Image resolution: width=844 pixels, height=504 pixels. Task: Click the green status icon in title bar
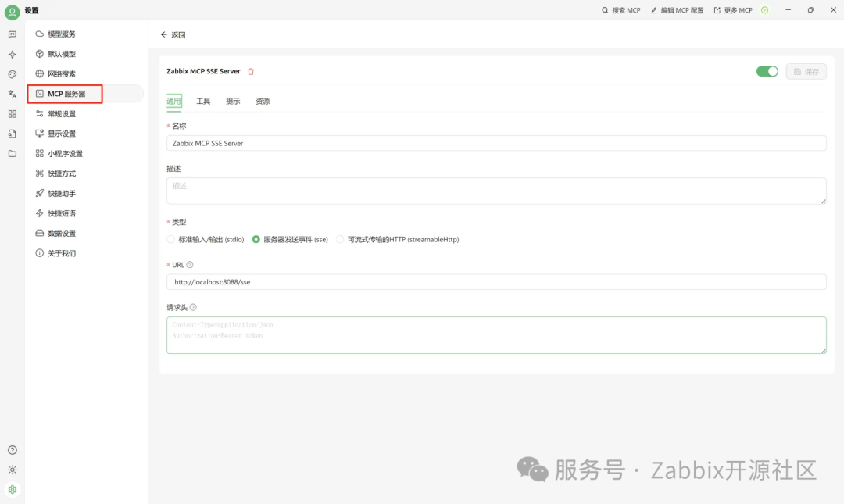coord(764,10)
